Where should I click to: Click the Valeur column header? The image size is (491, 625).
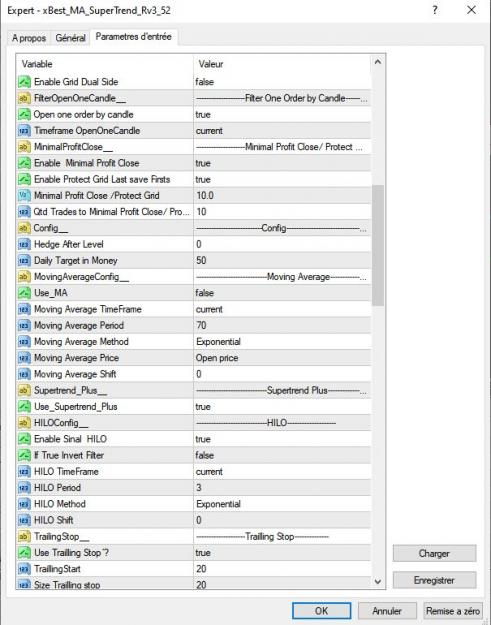[x=282, y=64]
